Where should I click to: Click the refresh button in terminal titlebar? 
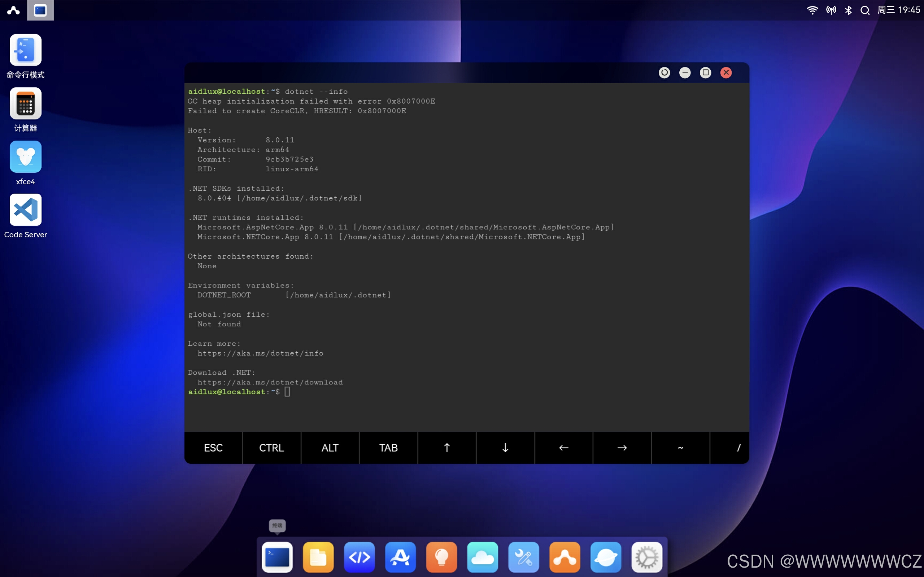tap(664, 72)
